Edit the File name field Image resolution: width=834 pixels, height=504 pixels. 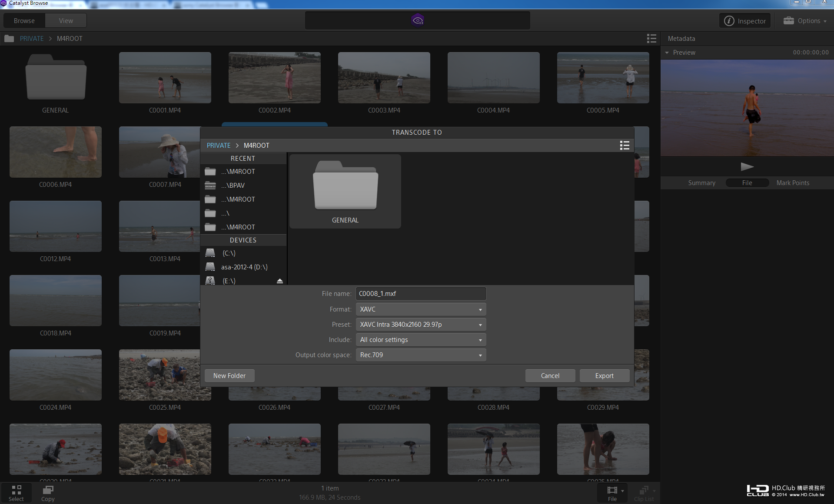click(421, 294)
